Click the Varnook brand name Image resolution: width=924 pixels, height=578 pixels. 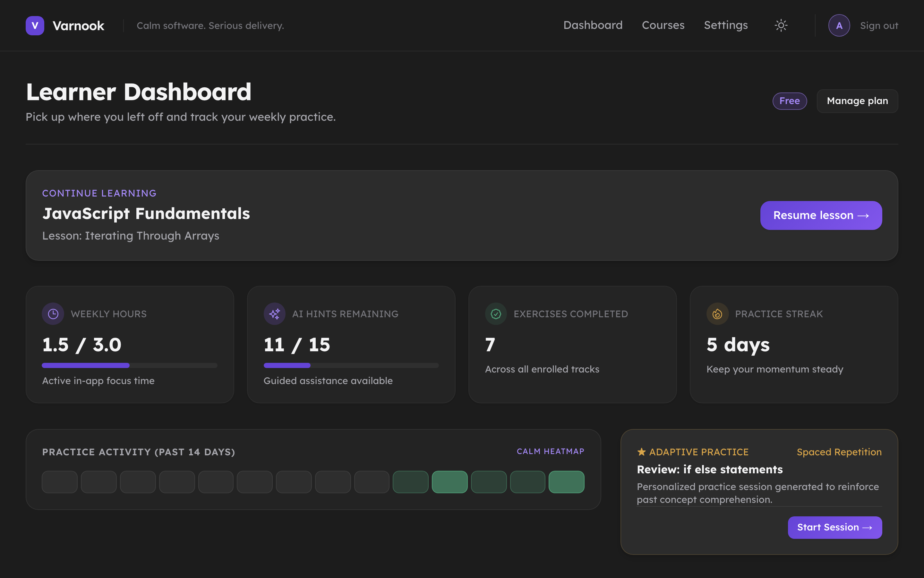[x=78, y=26]
